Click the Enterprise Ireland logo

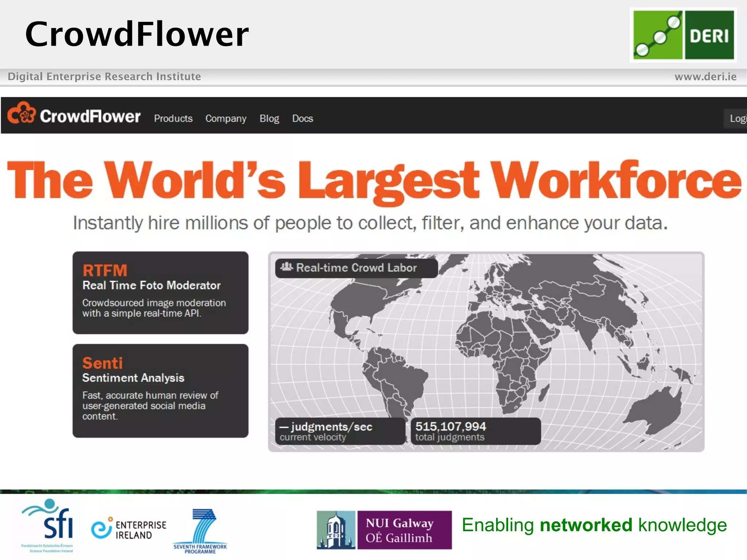click(x=129, y=528)
